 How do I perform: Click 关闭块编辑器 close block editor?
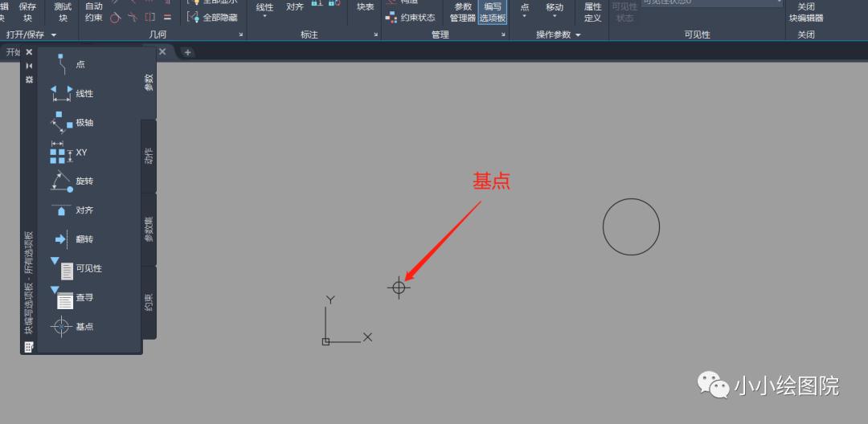click(x=806, y=11)
